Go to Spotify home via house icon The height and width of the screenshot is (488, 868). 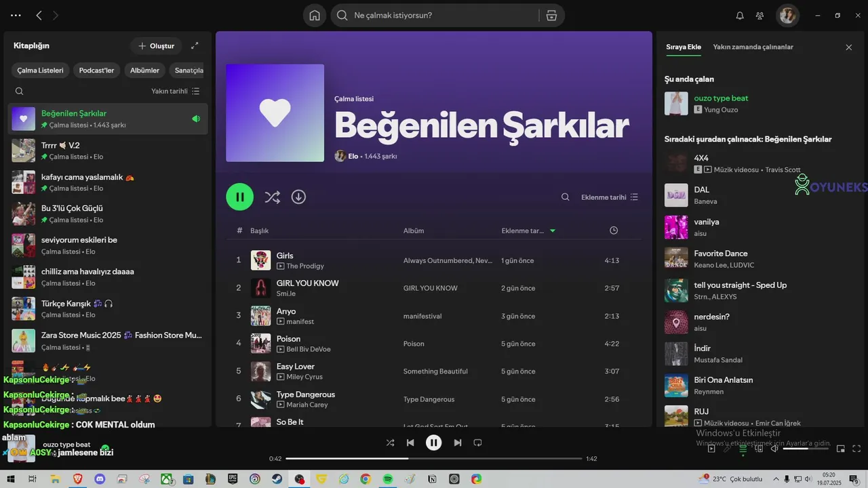(x=315, y=16)
